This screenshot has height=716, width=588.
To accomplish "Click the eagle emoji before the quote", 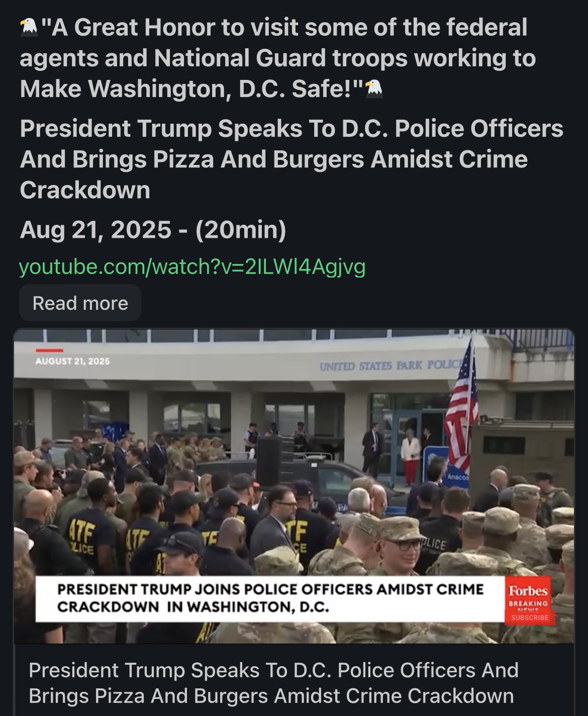I will click(x=29, y=27).
